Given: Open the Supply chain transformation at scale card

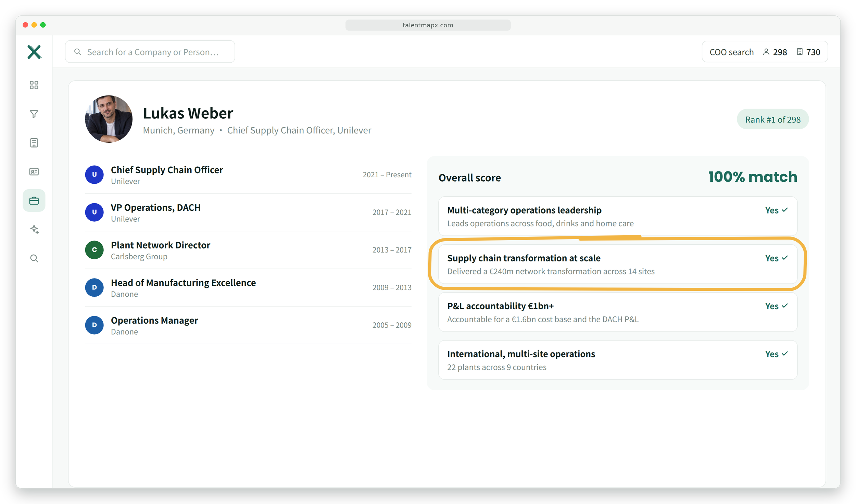Looking at the screenshot, I should click(x=617, y=264).
